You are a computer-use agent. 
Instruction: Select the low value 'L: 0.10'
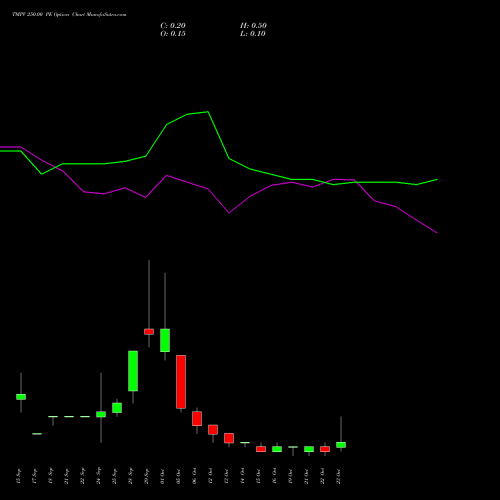coord(253,34)
